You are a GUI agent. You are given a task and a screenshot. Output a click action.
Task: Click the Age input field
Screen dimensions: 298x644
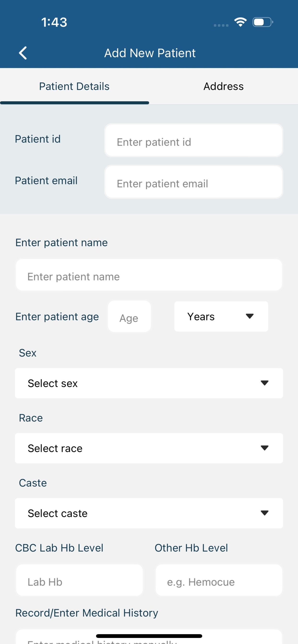click(x=129, y=316)
